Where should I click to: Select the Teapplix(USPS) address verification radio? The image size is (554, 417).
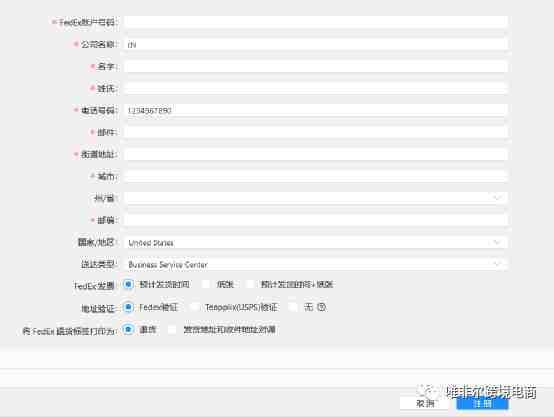(195, 307)
